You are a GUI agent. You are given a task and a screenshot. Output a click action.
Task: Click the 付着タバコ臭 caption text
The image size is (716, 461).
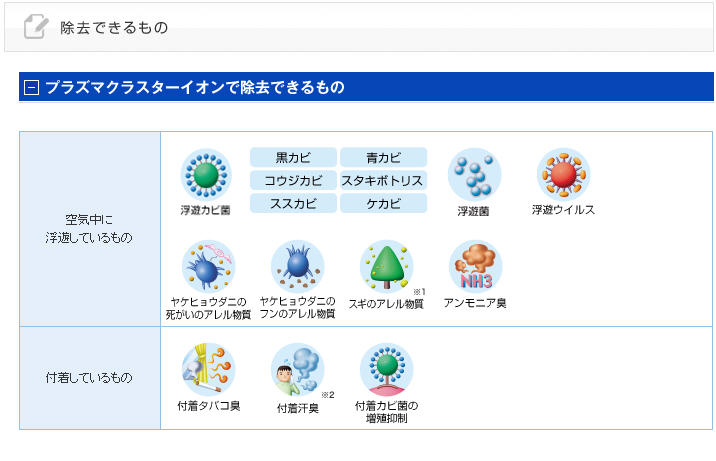click(x=209, y=406)
